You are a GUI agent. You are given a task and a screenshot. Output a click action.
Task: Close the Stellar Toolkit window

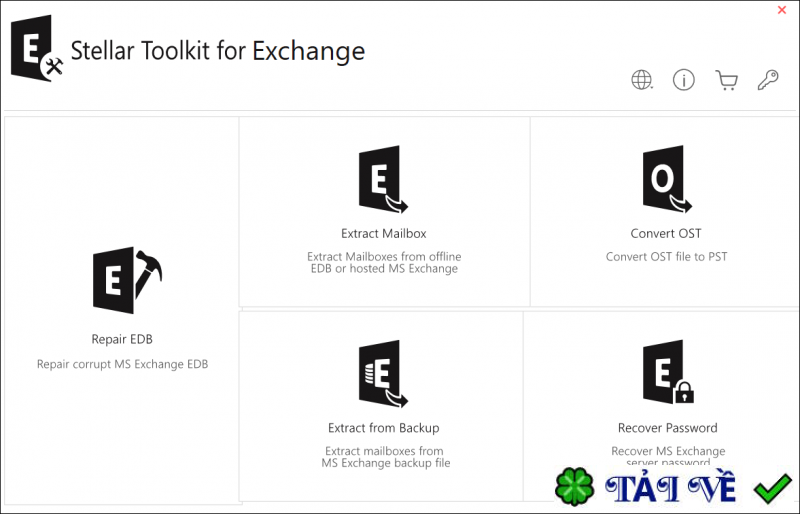click(782, 10)
